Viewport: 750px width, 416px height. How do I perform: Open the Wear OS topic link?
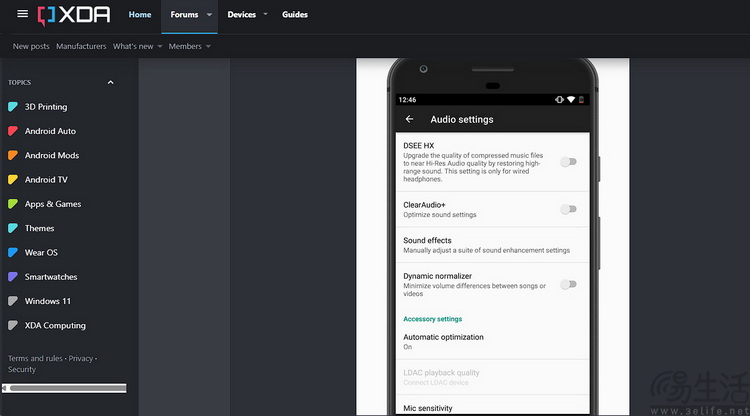(x=41, y=252)
